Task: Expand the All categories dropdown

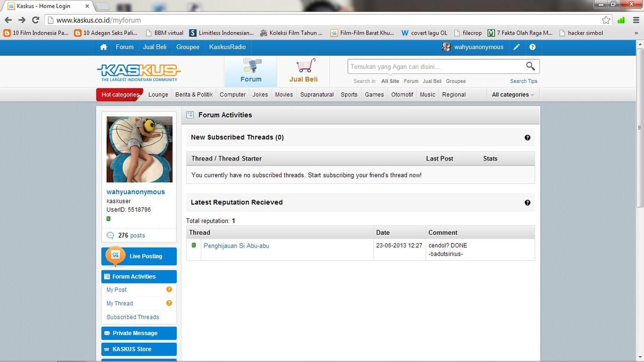Action: pos(513,95)
